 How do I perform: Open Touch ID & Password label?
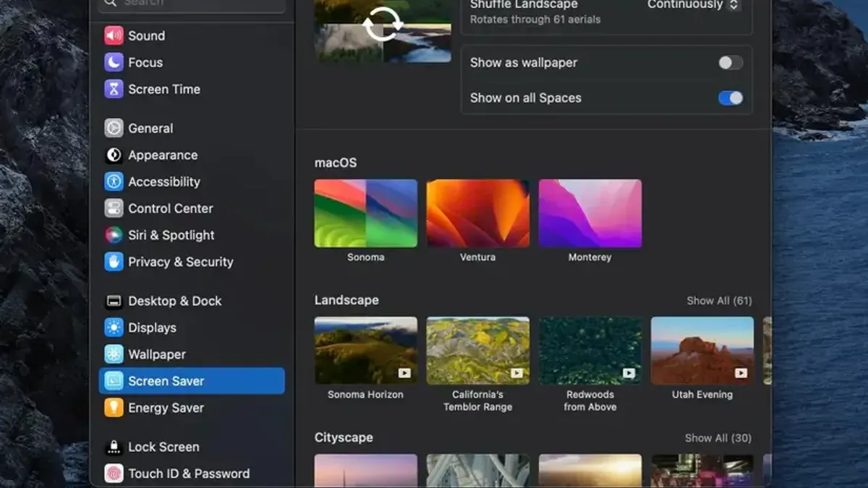189,474
